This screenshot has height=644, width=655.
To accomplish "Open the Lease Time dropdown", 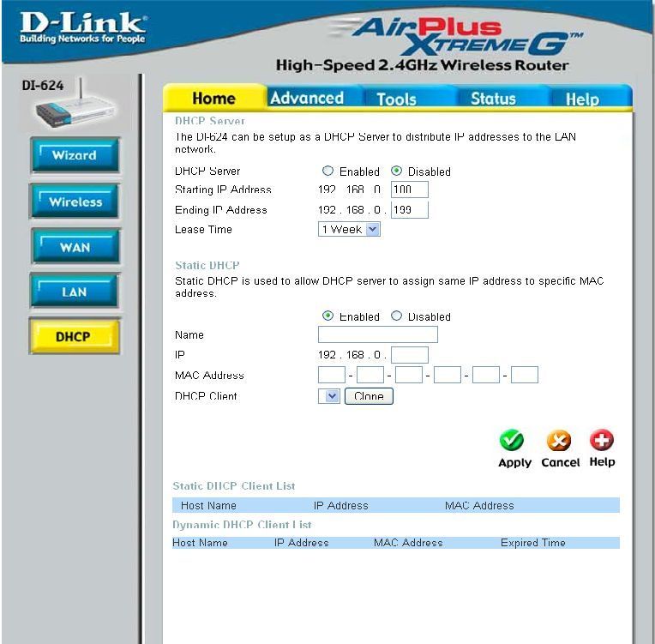I will [349, 230].
